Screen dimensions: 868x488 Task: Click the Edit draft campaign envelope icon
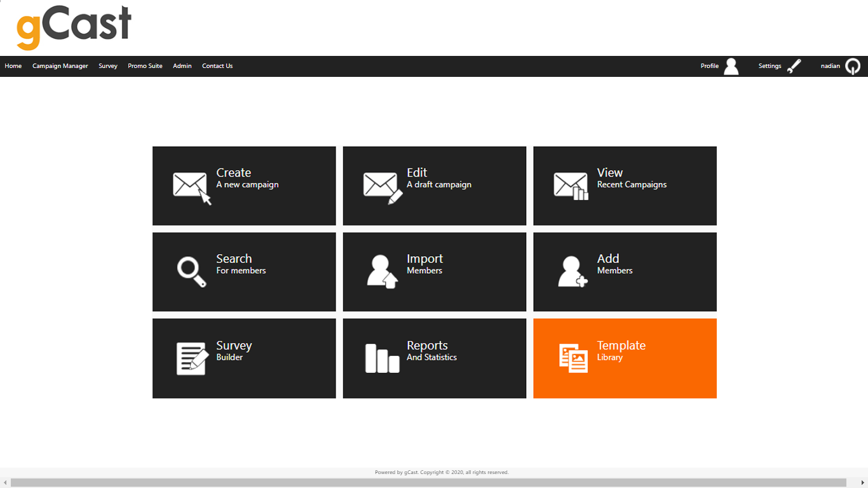[380, 186]
